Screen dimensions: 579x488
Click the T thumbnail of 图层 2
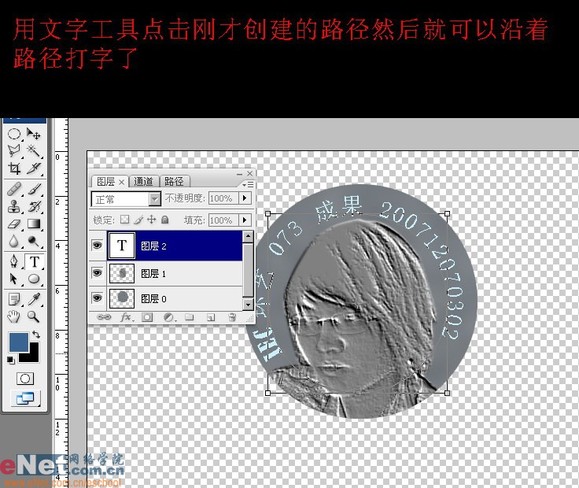[122, 245]
